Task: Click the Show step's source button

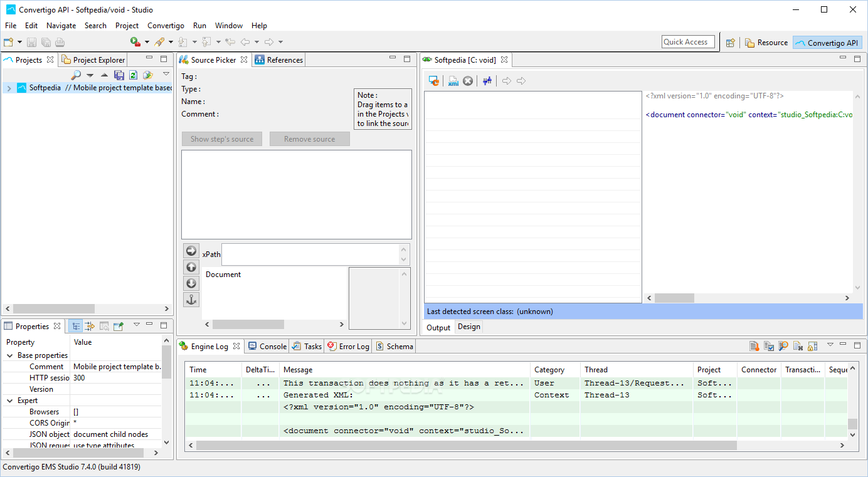Action: click(x=222, y=139)
